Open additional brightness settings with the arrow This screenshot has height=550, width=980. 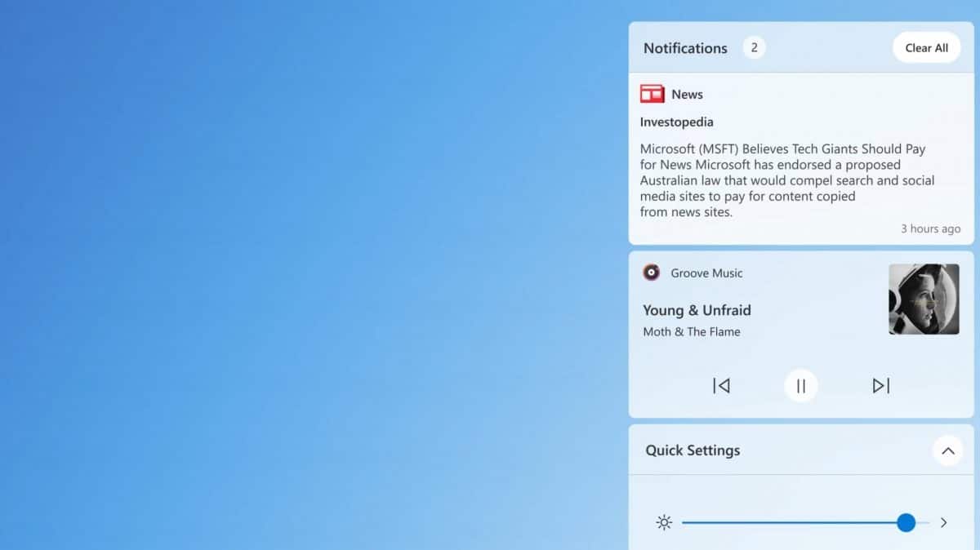click(x=944, y=521)
